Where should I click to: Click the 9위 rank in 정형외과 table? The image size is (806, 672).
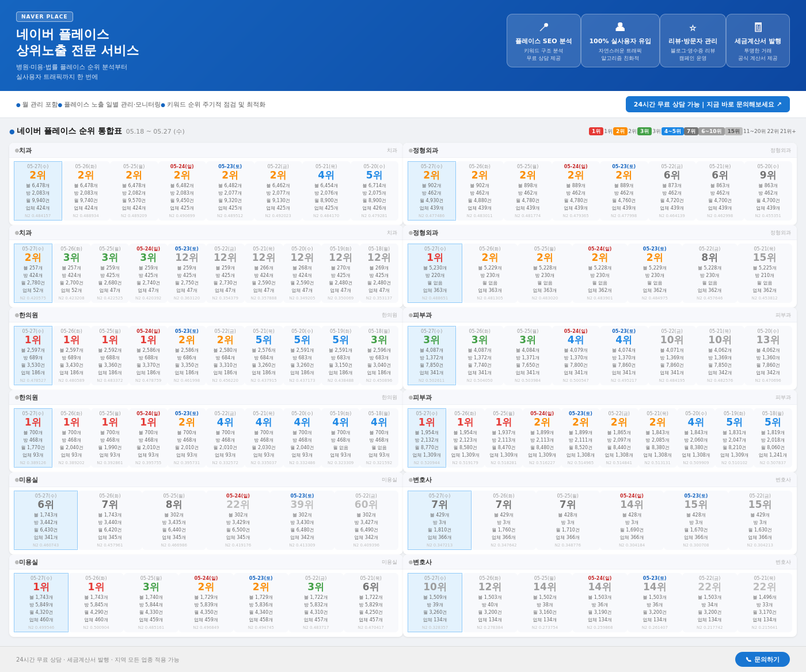click(x=767, y=175)
